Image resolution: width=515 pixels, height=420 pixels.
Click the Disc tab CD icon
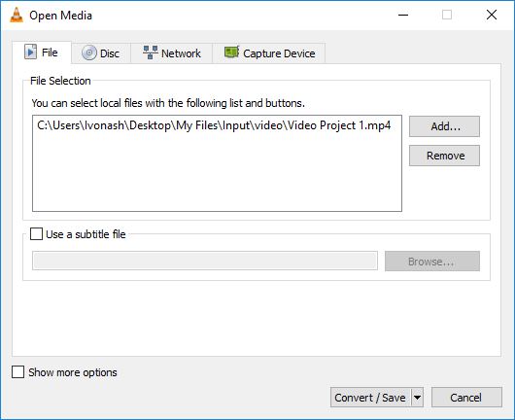point(89,52)
